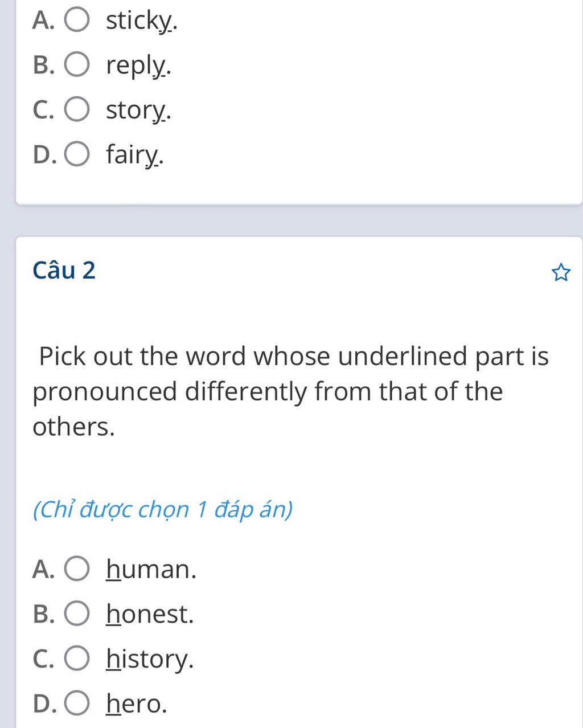
Task: Tap the answer word story
Action: tap(138, 111)
